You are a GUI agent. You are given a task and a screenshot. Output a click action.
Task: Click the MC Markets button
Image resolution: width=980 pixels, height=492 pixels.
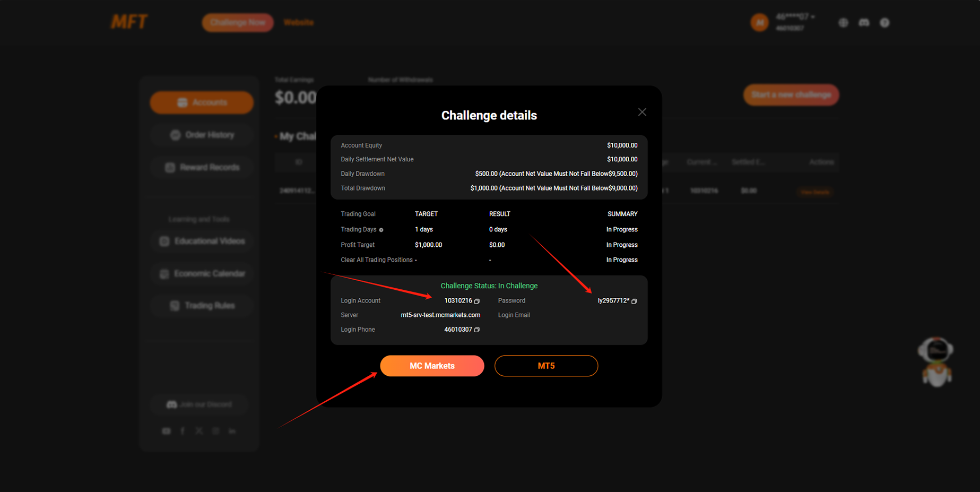pyautogui.click(x=432, y=366)
